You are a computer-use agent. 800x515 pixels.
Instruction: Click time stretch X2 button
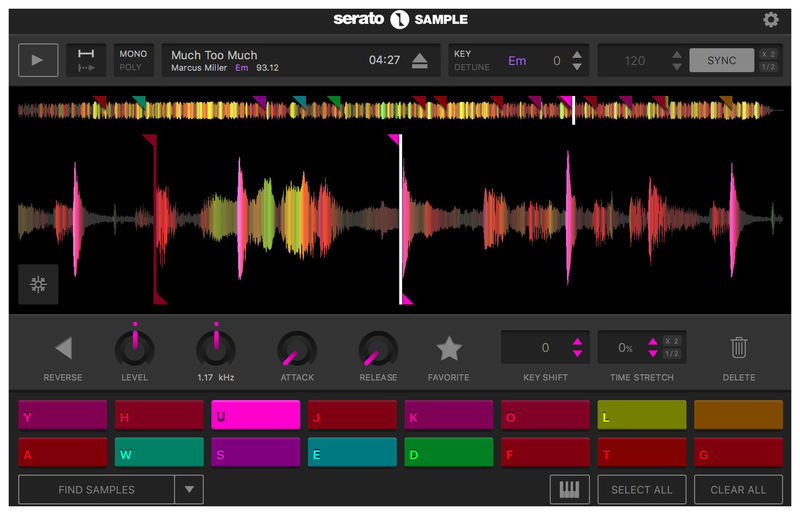click(671, 340)
